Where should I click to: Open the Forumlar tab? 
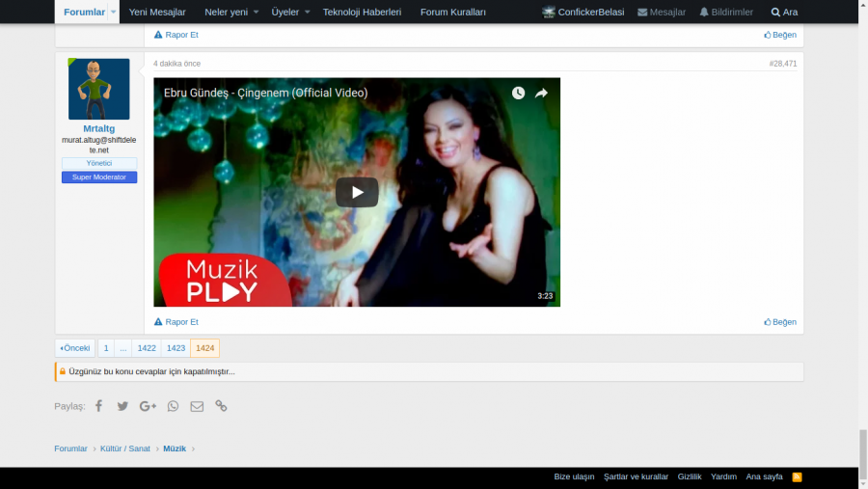coord(84,12)
